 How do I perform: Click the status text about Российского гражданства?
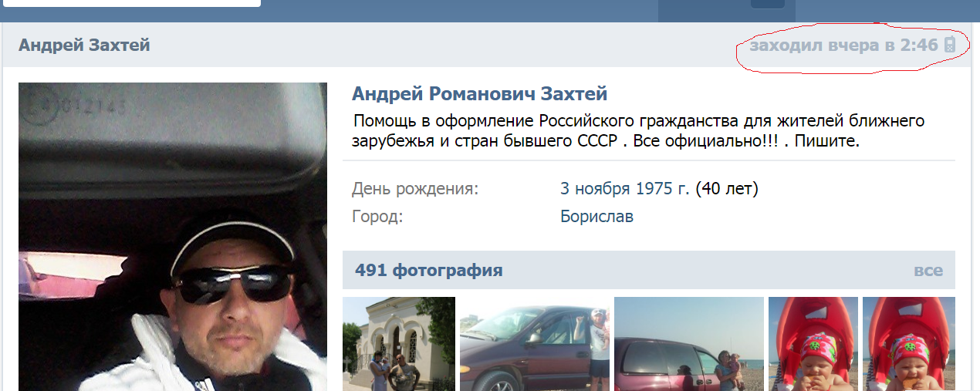tap(638, 132)
